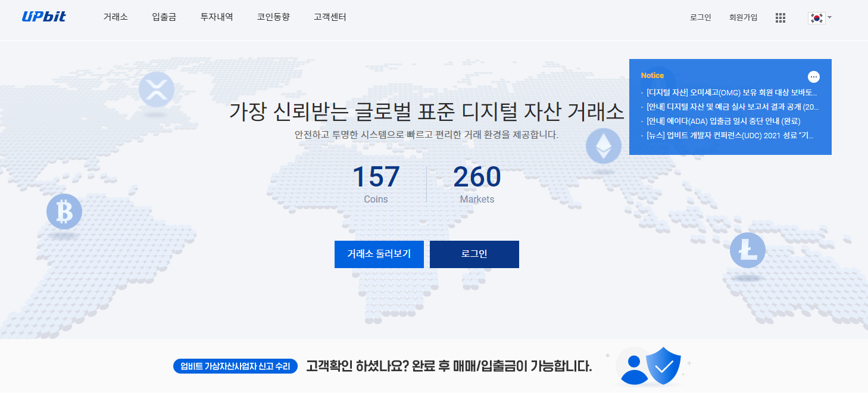Open the 고객센터 menu

pos(330,17)
